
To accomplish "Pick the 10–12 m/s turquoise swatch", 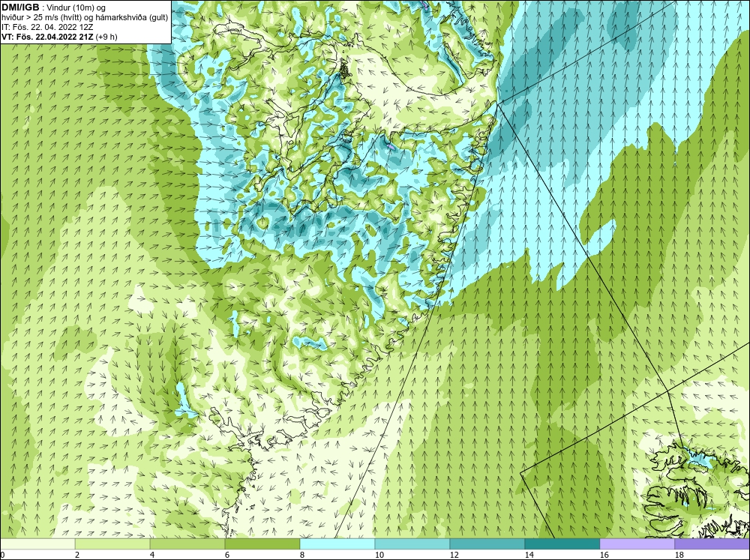I will 412,544.
